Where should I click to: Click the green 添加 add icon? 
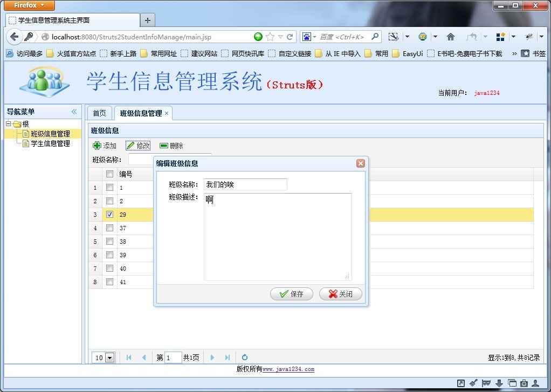click(97, 146)
